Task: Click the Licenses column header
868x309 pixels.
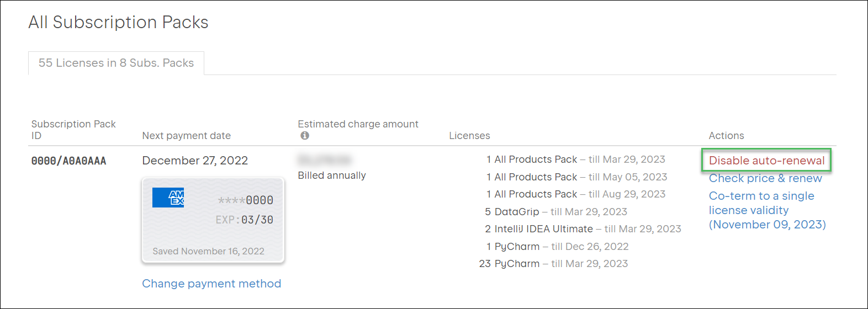Action: 469,136
